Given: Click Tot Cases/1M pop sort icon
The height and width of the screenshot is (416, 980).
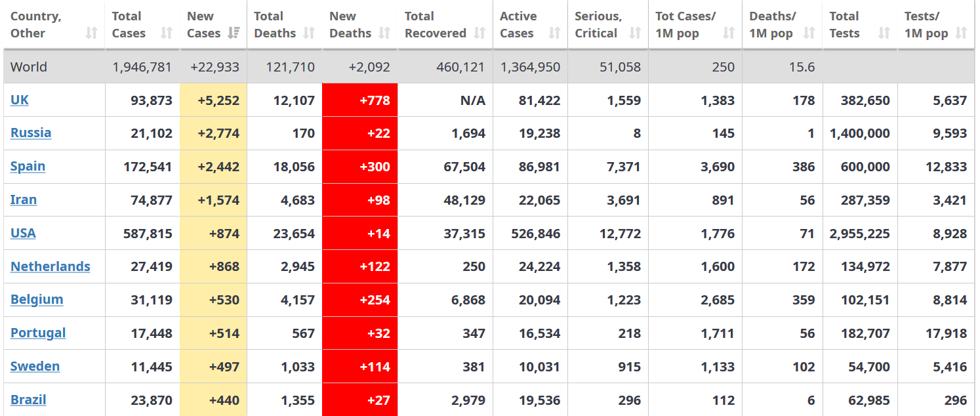Looking at the screenshot, I should [x=729, y=33].
